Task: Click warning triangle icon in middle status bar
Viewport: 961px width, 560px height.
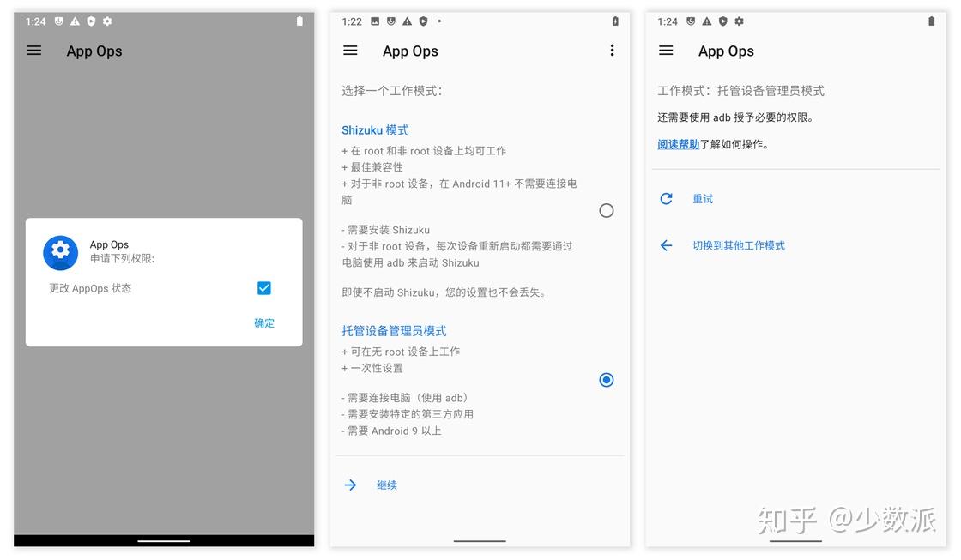Action: [x=407, y=21]
